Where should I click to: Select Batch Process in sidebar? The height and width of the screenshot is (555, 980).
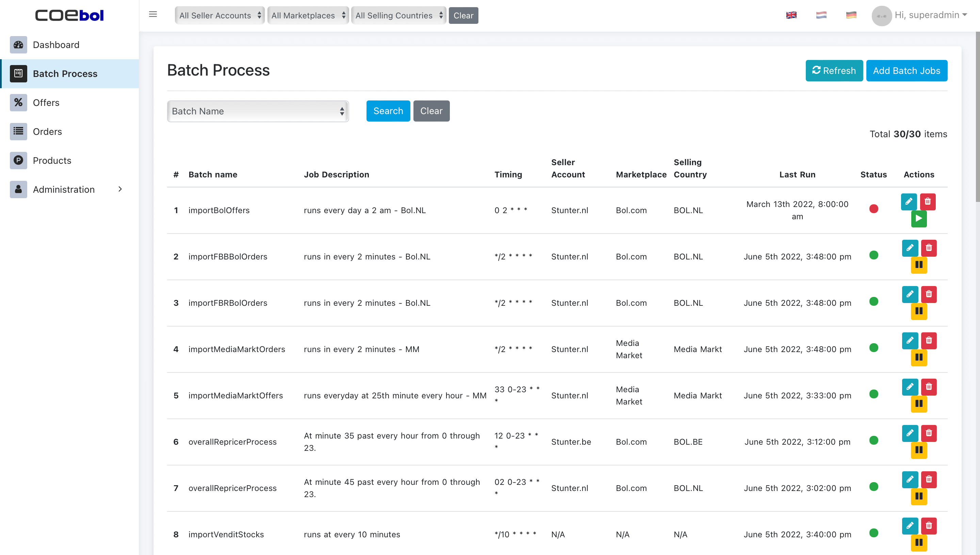pos(70,74)
